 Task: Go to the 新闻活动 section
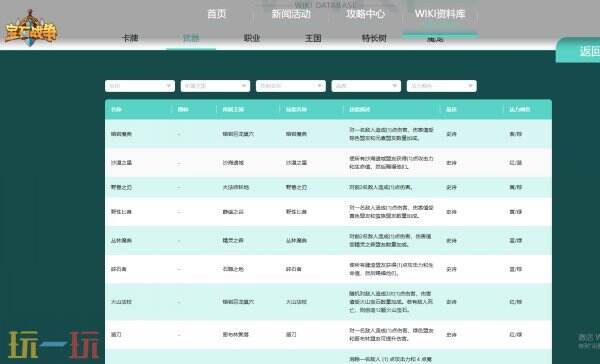[x=291, y=14]
